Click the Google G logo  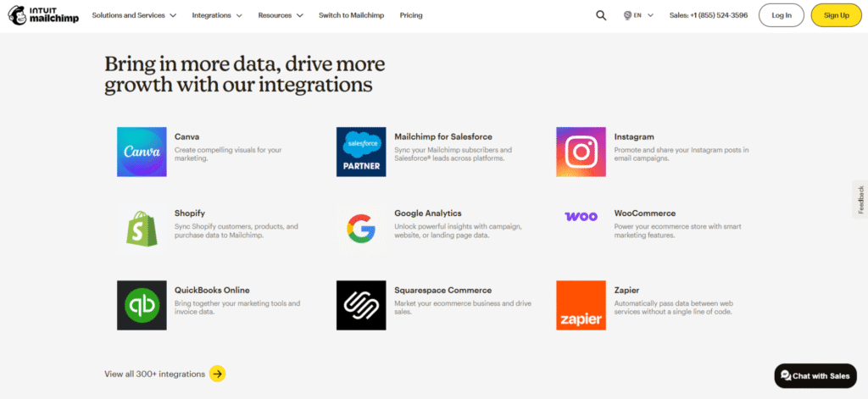tap(361, 229)
